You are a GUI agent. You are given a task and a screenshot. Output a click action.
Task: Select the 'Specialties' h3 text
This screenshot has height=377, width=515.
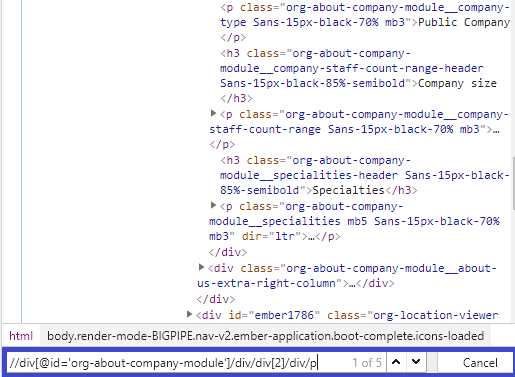tap(349, 190)
